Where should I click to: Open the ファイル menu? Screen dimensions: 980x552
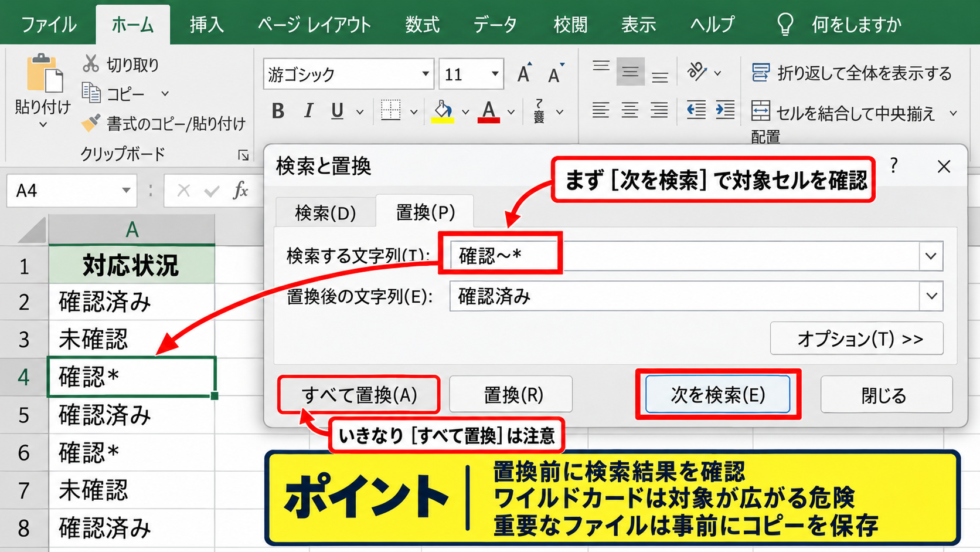49,25
